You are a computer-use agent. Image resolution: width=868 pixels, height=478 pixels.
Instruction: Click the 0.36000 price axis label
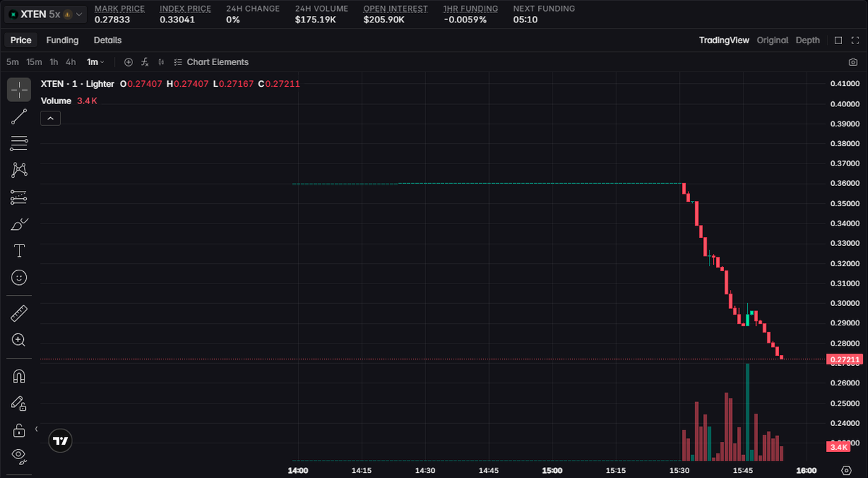click(x=846, y=184)
